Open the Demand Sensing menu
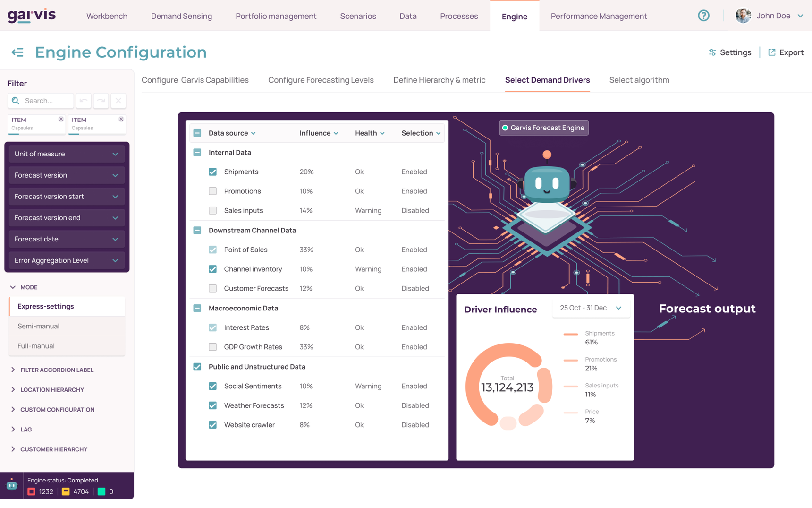The height and width of the screenshot is (508, 812). click(182, 16)
